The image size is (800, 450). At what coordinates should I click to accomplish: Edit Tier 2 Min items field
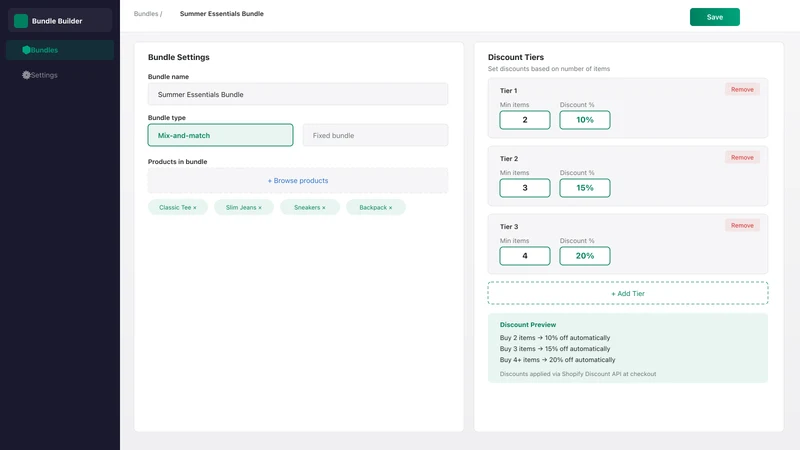(x=524, y=188)
